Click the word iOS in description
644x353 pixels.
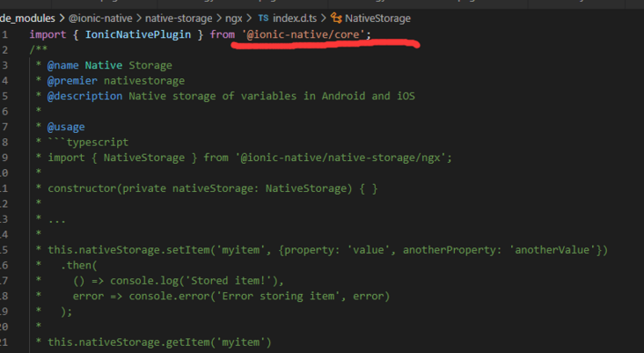[406, 96]
